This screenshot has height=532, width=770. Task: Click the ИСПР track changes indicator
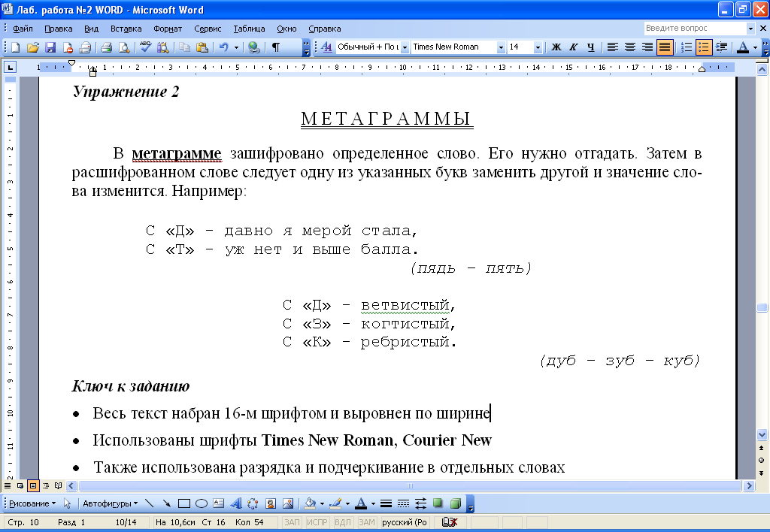[317, 522]
